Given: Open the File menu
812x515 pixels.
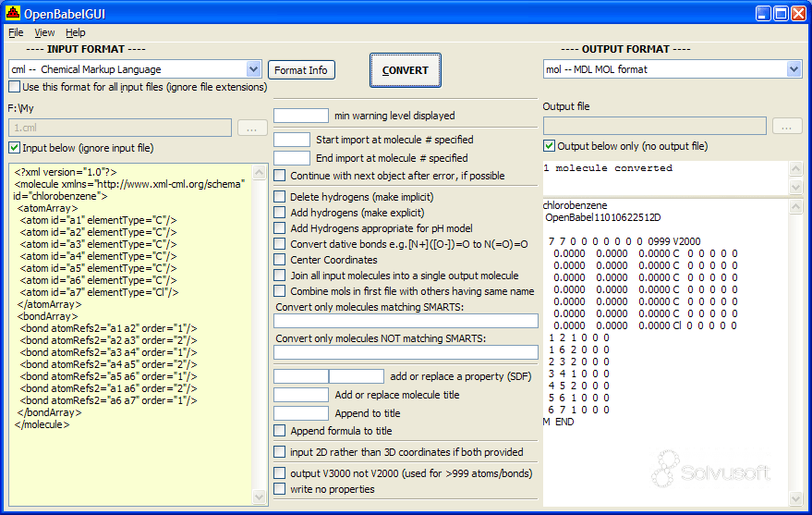Looking at the screenshot, I should pyautogui.click(x=16, y=32).
